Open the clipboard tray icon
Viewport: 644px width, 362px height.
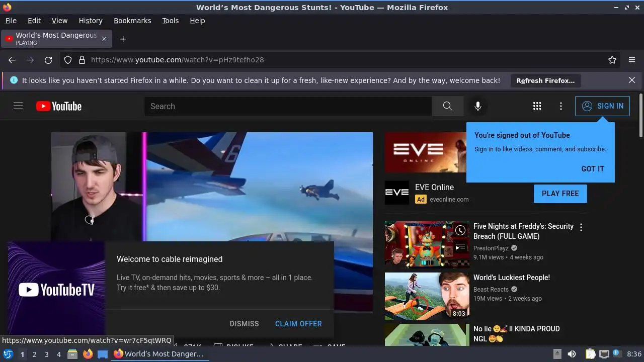[x=591, y=354]
